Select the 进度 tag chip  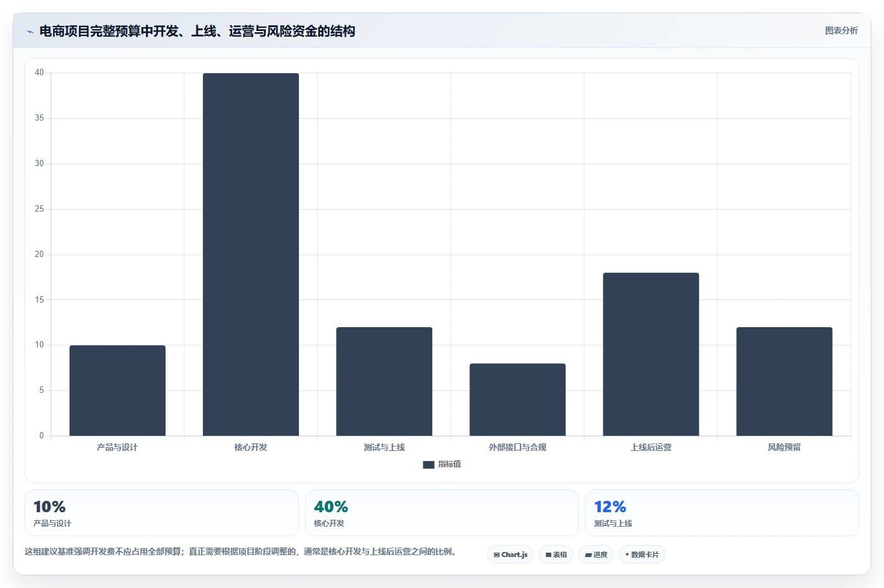[596, 555]
